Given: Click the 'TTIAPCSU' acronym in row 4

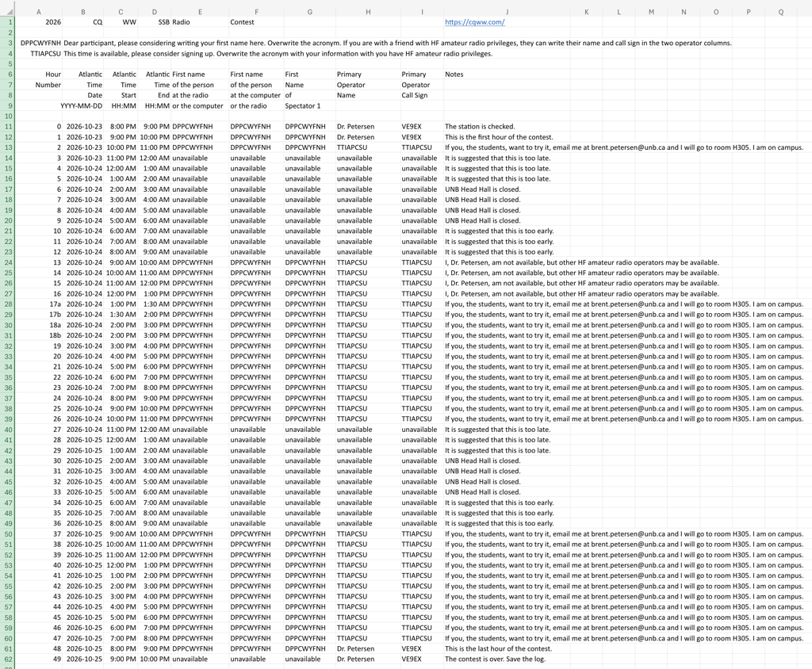Looking at the screenshot, I should tap(45, 54).
